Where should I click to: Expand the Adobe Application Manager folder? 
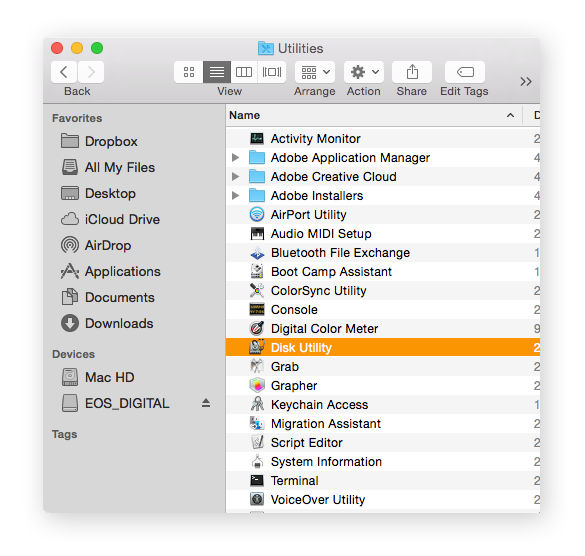pyautogui.click(x=235, y=157)
